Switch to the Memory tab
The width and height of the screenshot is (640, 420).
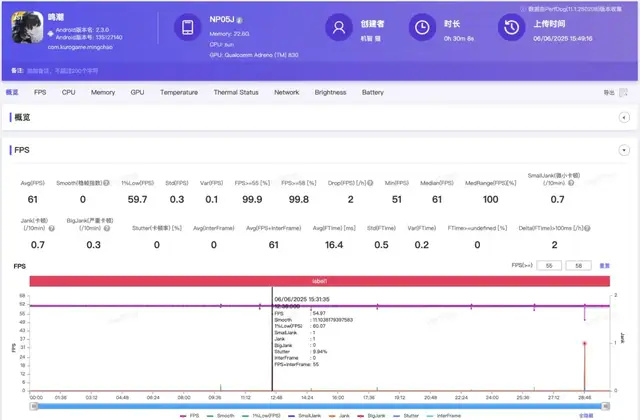coord(103,92)
